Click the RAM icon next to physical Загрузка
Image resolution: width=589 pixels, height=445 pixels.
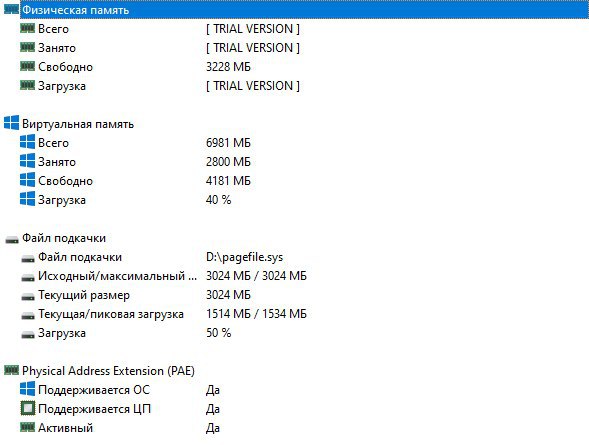[27, 86]
